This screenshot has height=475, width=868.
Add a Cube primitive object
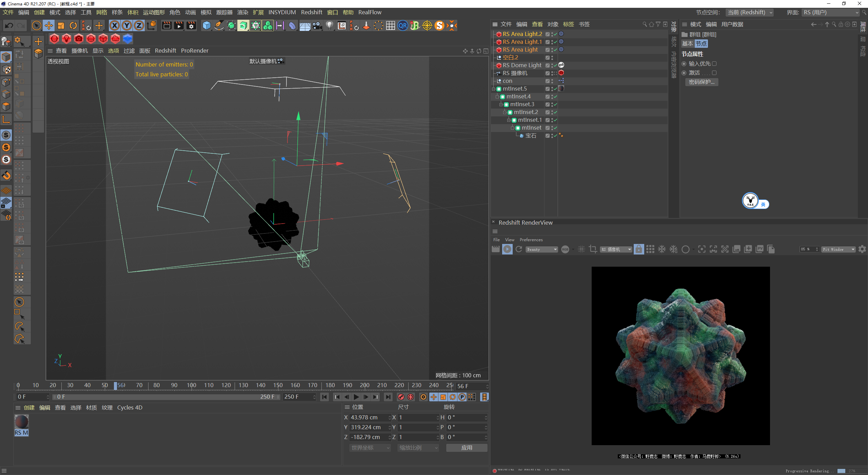206,25
